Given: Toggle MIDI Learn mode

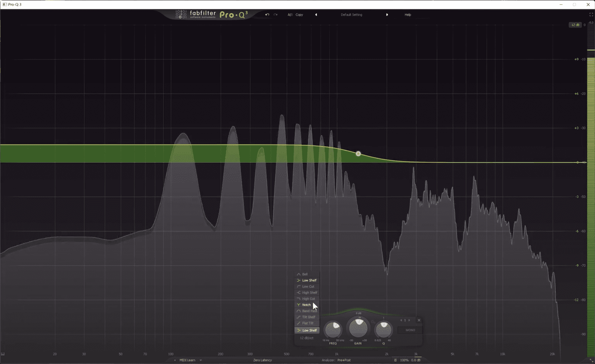Looking at the screenshot, I should (x=187, y=360).
